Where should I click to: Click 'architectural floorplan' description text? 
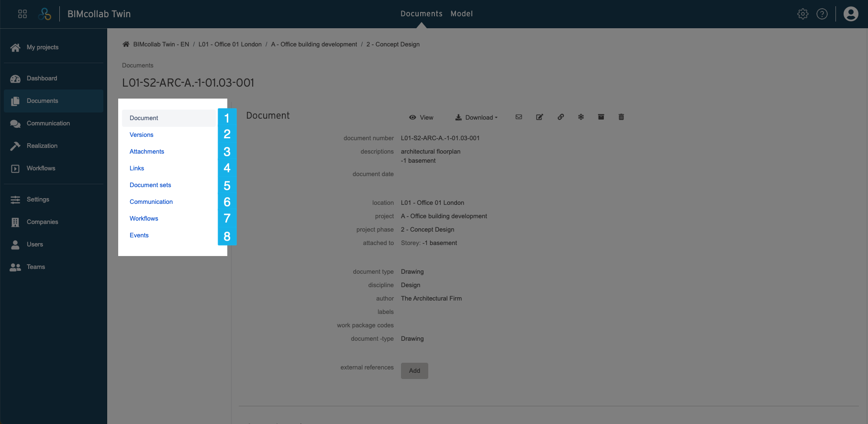431,152
